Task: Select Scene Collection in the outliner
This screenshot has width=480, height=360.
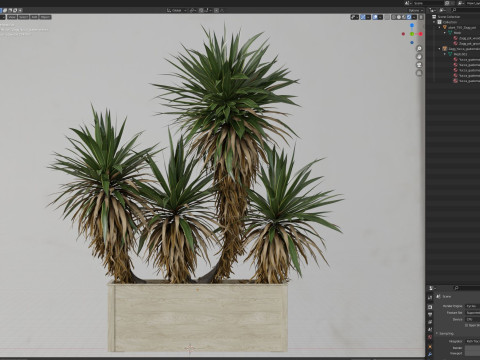Action: [449, 17]
